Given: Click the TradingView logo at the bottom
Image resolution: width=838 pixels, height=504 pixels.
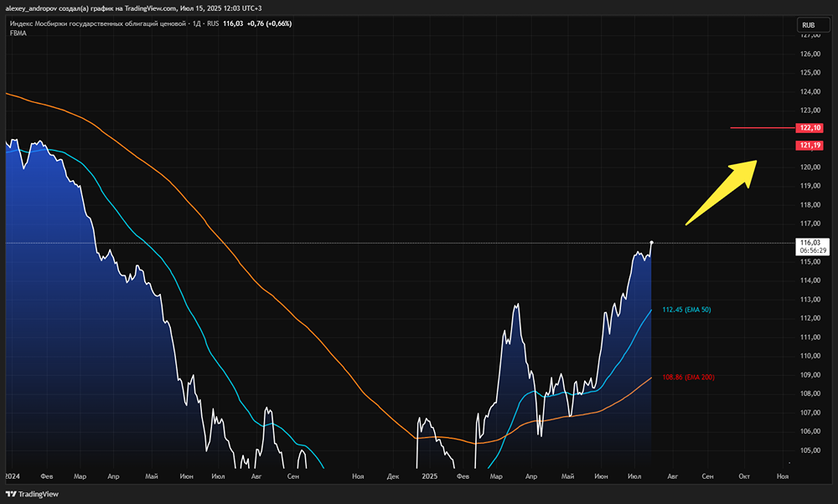Looking at the screenshot, I should point(32,495).
